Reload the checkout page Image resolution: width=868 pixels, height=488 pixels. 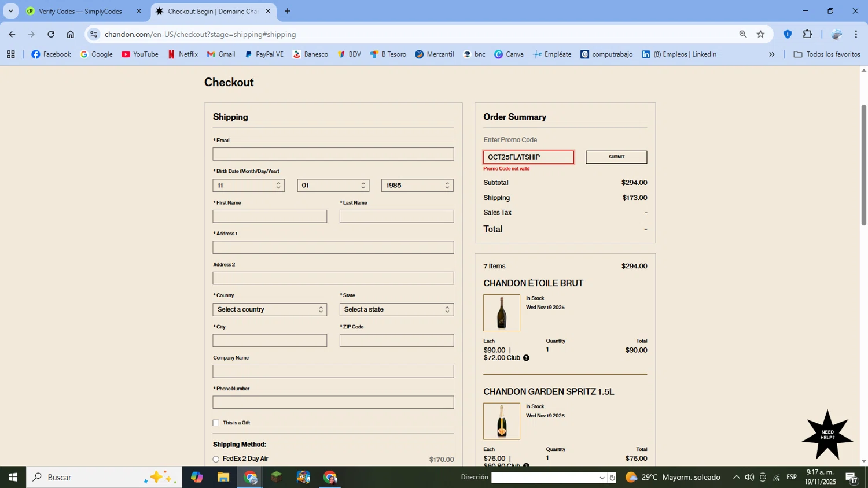[x=51, y=34]
